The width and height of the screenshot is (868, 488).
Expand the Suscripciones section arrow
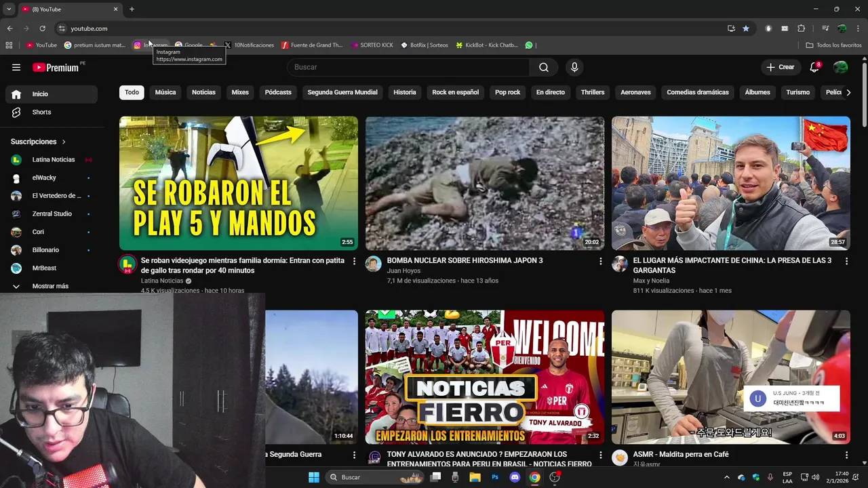[64, 142]
